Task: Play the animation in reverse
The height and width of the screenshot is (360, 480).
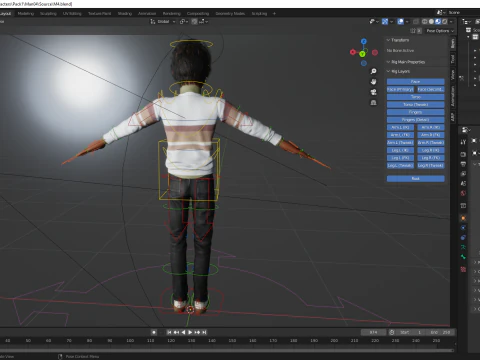Action: point(183,332)
